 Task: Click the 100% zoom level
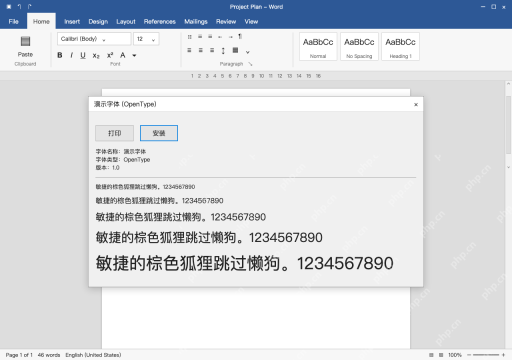pos(455,355)
